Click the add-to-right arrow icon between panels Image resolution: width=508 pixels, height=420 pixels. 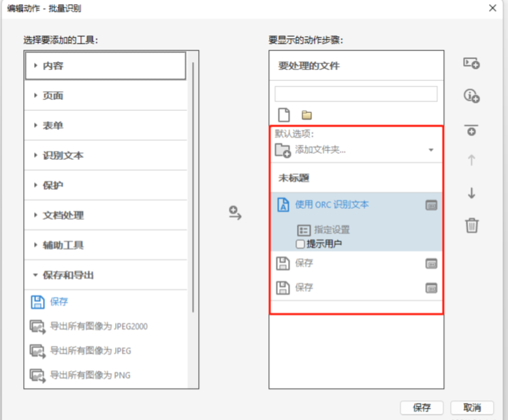pos(235,213)
